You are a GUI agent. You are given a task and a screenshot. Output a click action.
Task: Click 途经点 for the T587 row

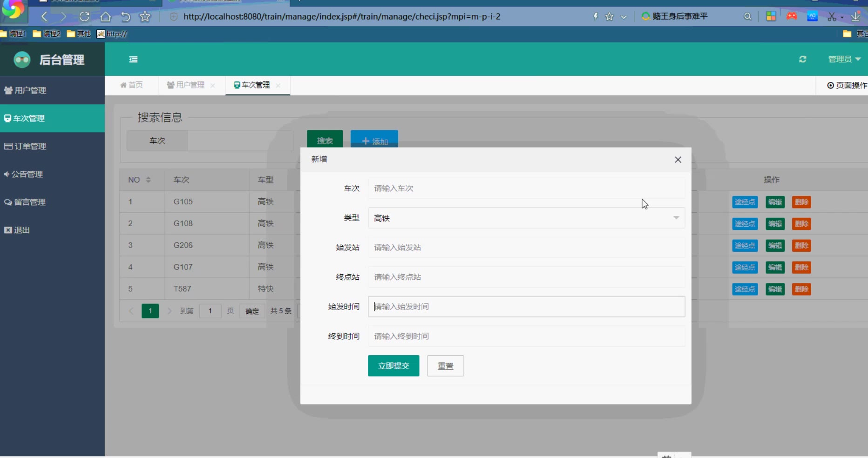[745, 289]
